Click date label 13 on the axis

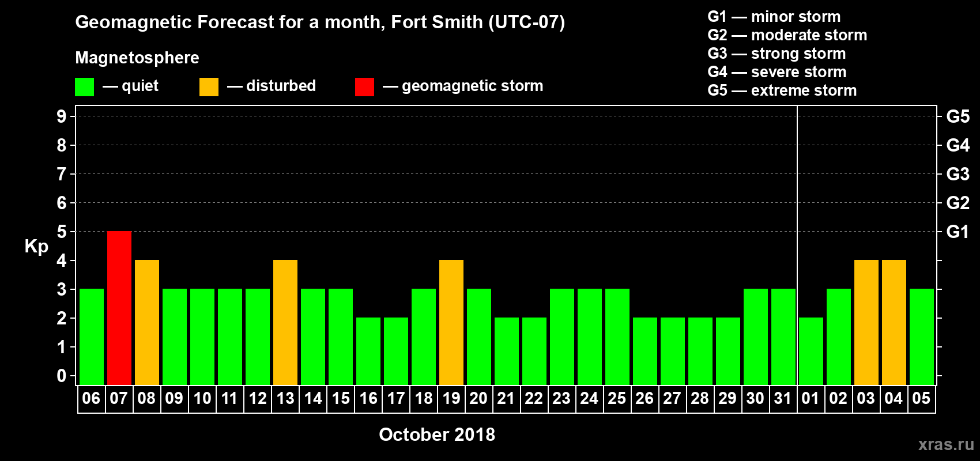pos(285,398)
